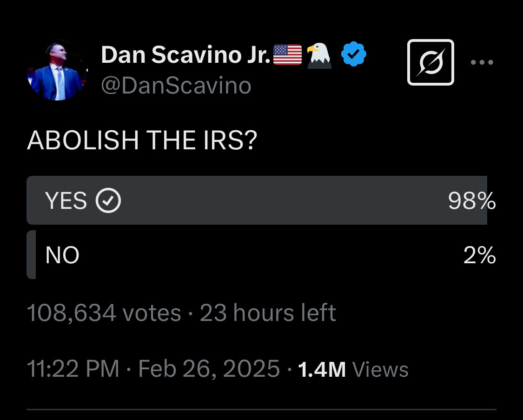
Task: Open the @DanScavino handle link
Action: [176, 86]
